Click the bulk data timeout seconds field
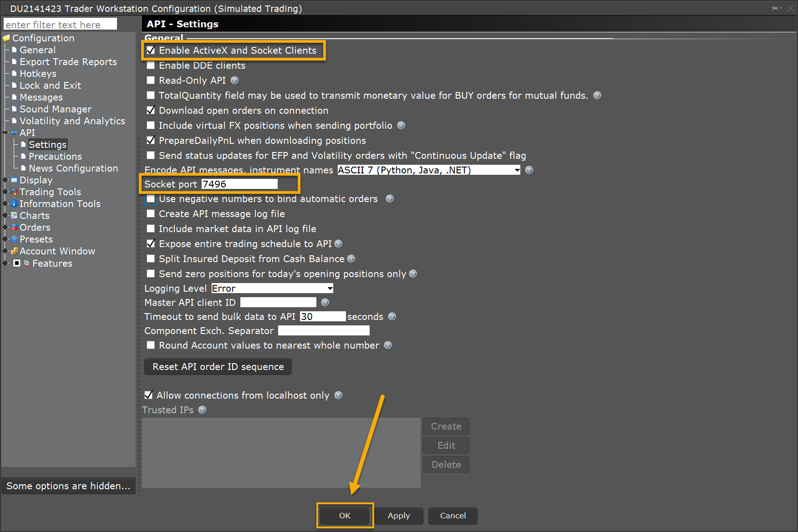The image size is (798, 532). tap(323, 316)
